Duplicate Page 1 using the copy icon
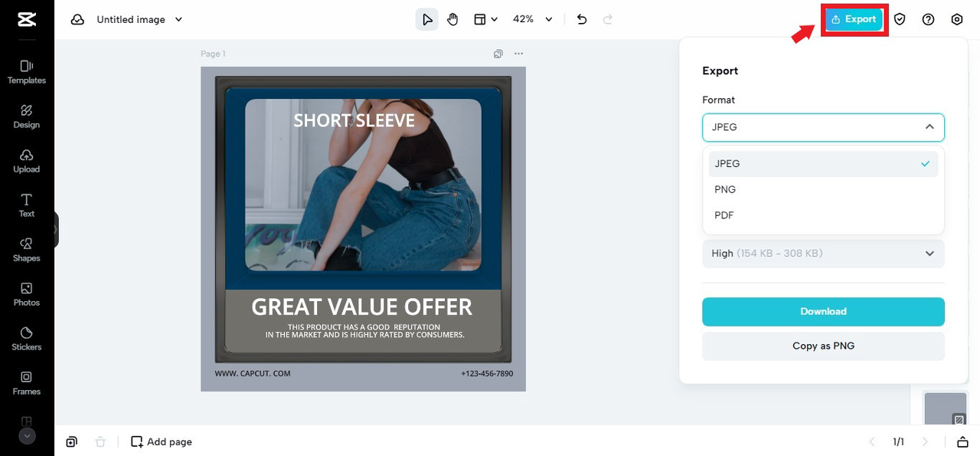The width and height of the screenshot is (980, 456). 498,54
